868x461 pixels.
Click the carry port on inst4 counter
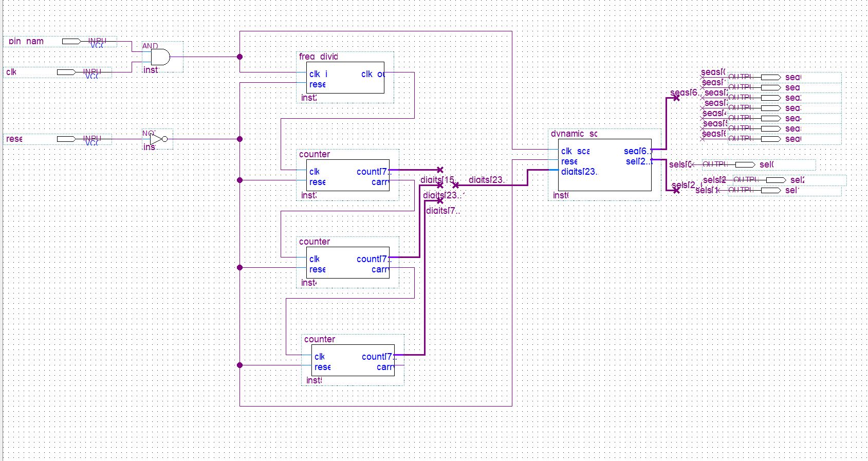[381, 269]
